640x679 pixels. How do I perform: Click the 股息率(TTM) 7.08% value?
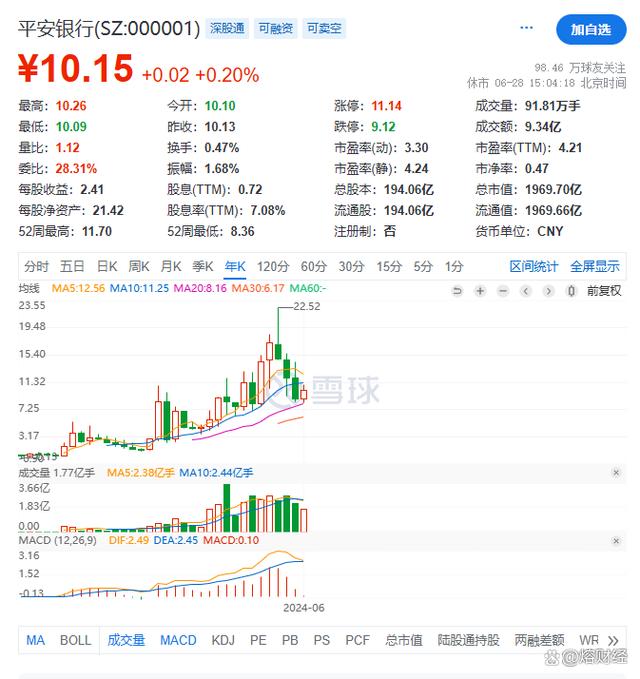(268, 211)
